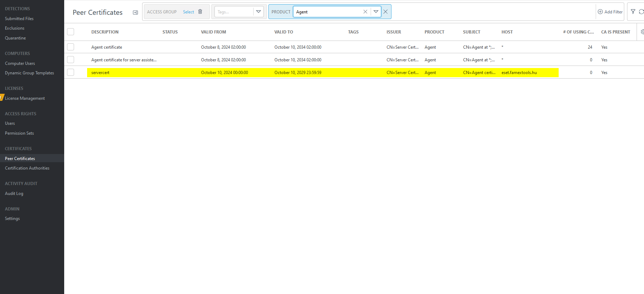Click the refresh icon at top right
Image resolution: width=644 pixels, height=294 pixels.
[641, 12]
